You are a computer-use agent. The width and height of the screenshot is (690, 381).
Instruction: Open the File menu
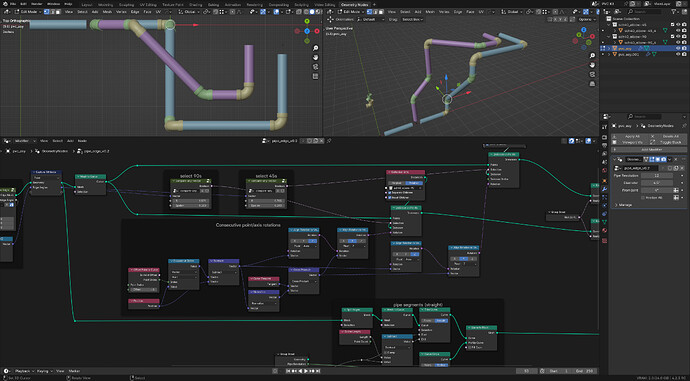(x=13, y=4)
